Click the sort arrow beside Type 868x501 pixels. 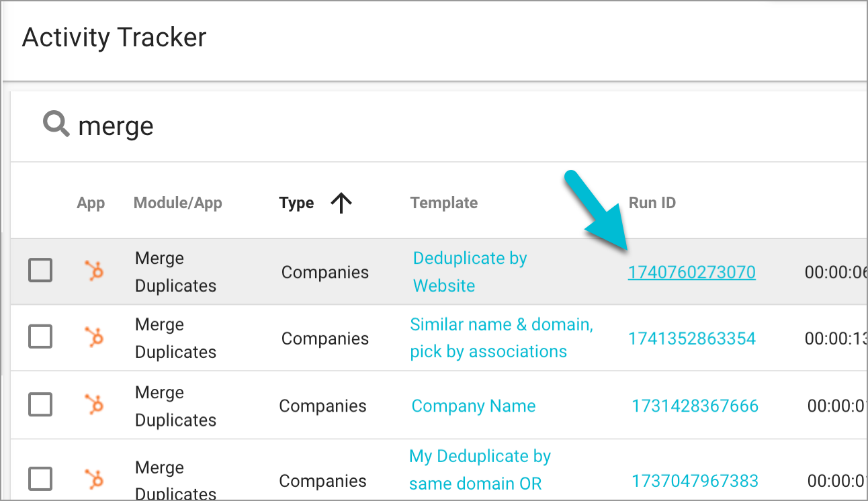click(342, 202)
